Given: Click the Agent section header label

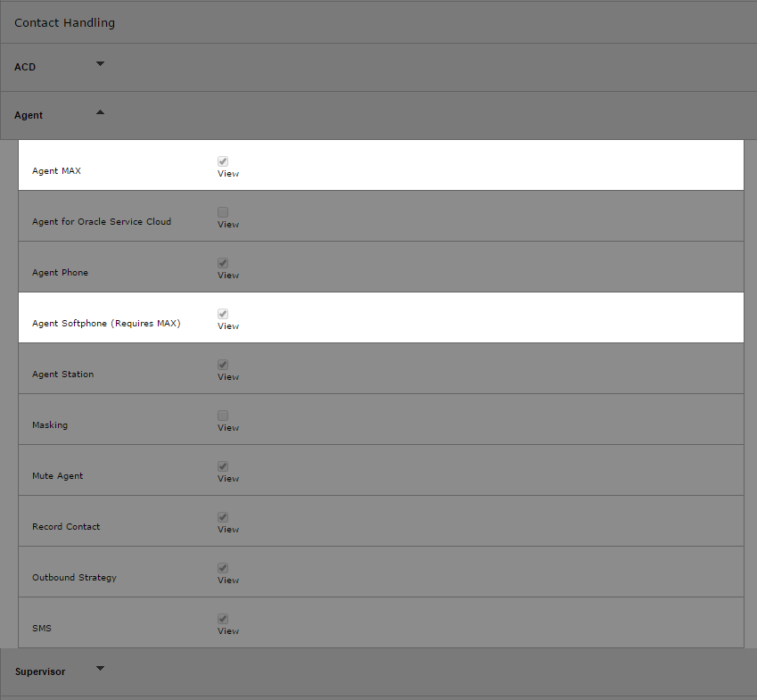Looking at the screenshot, I should 29,115.
